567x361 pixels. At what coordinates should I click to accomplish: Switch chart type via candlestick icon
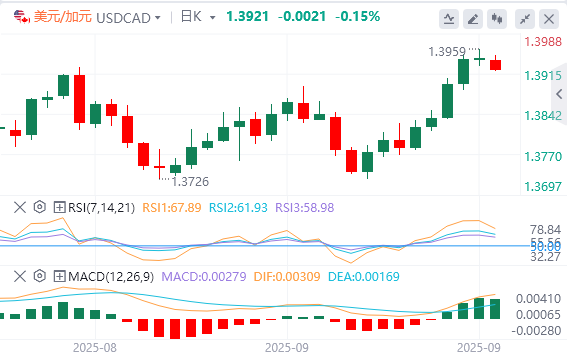497,19
